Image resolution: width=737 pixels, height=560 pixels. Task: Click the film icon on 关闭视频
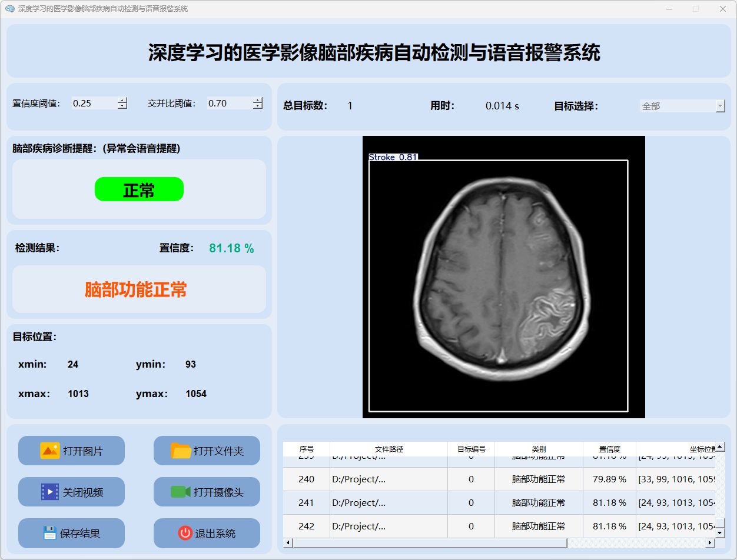[49, 492]
